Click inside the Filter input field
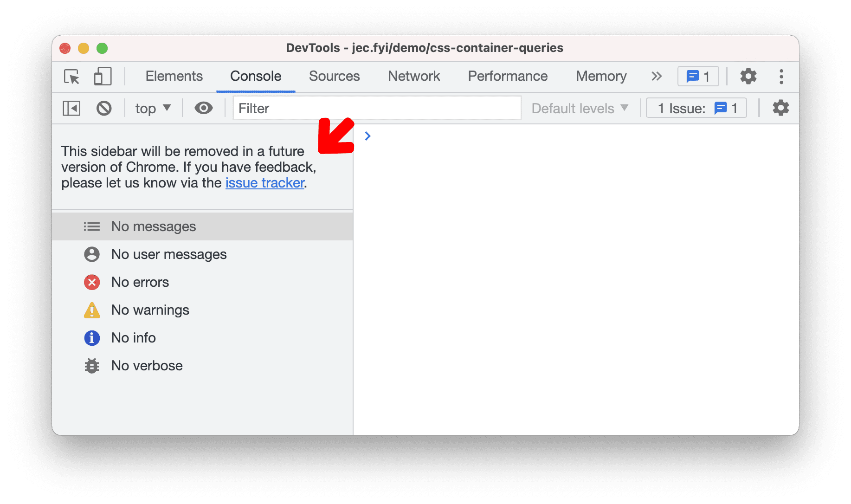The width and height of the screenshot is (851, 504). pos(377,108)
